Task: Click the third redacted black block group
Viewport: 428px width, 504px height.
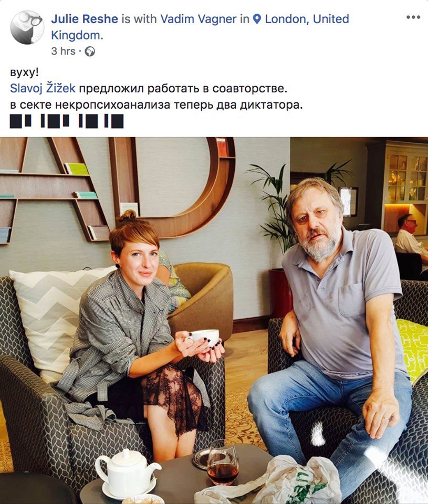Action: point(88,121)
